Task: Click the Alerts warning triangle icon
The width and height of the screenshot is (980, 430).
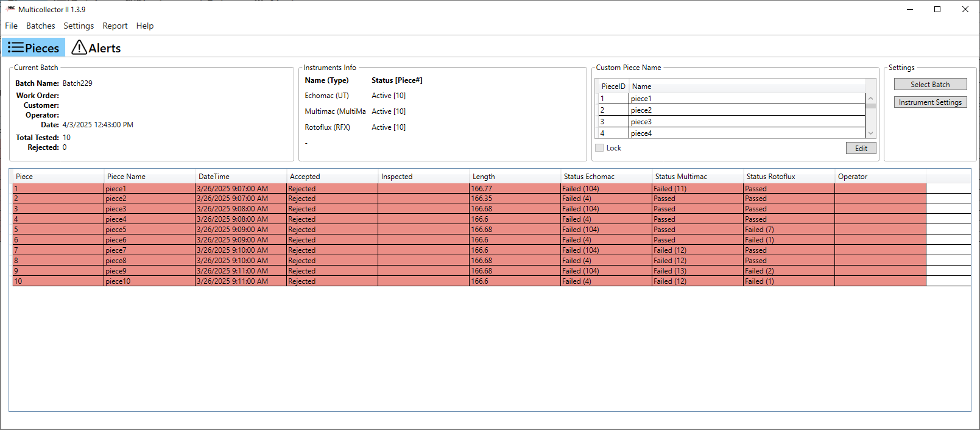Action: click(x=79, y=48)
